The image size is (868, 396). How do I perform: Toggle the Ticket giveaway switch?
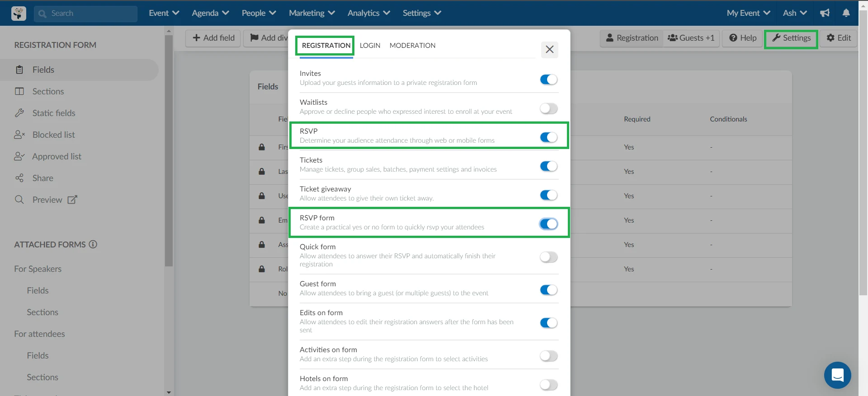[x=548, y=195]
